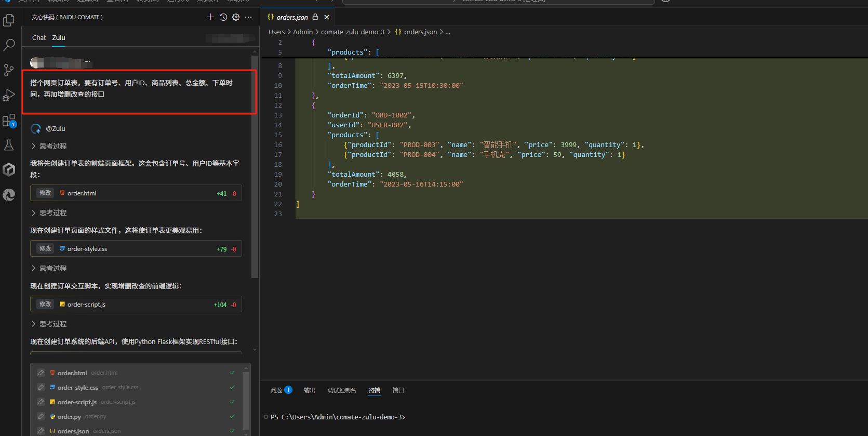
Task: Click the terminal prompt line
Action: [x=338, y=417]
